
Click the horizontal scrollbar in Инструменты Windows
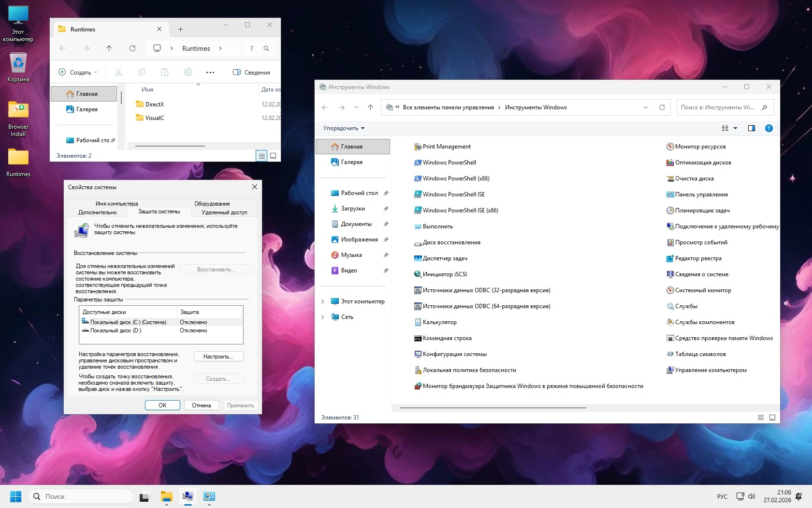pyautogui.click(x=493, y=408)
